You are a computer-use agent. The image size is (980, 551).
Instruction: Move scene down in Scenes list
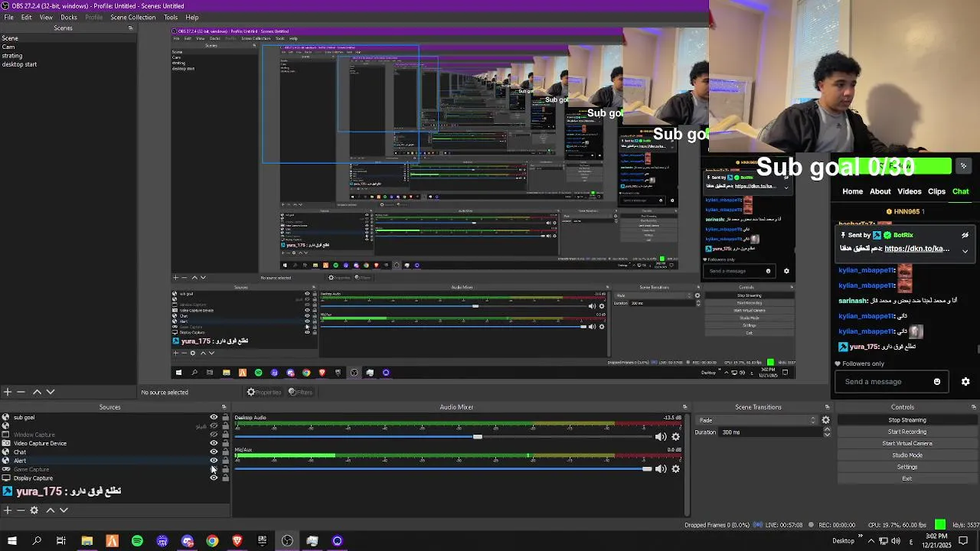pos(51,392)
